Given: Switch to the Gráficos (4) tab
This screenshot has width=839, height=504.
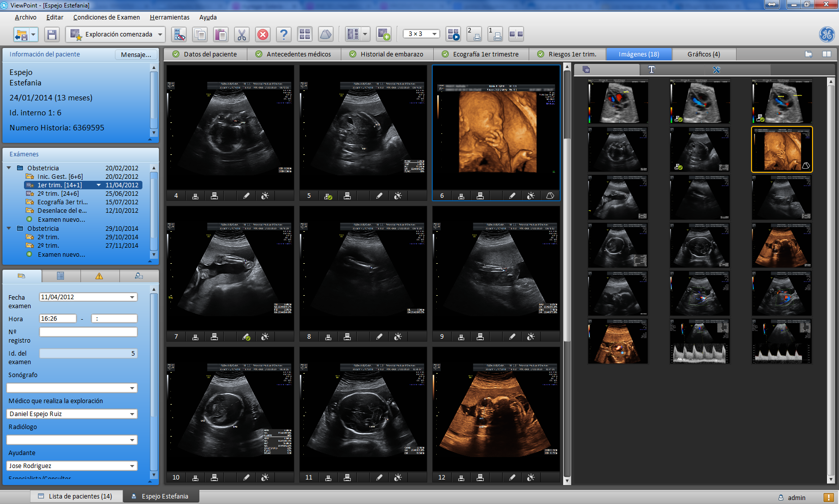Looking at the screenshot, I should click(703, 54).
